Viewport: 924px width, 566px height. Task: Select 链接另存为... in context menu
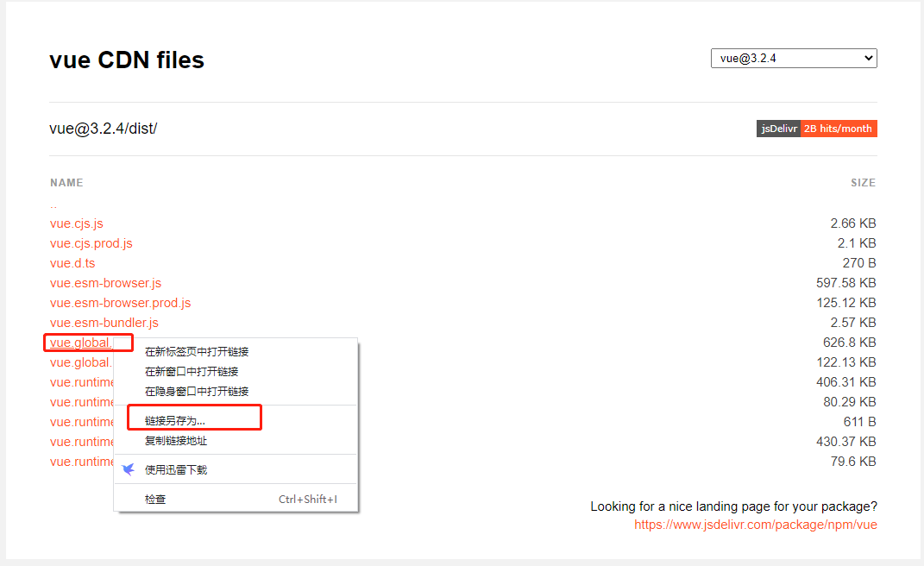pyautogui.click(x=236, y=420)
